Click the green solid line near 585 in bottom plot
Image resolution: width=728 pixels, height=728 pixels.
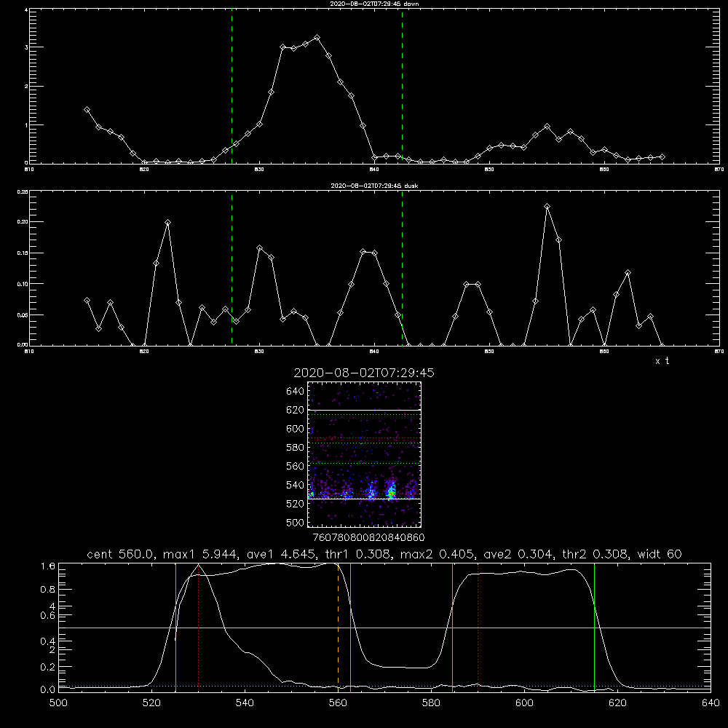pyautogui.click(x=452, y=628)
